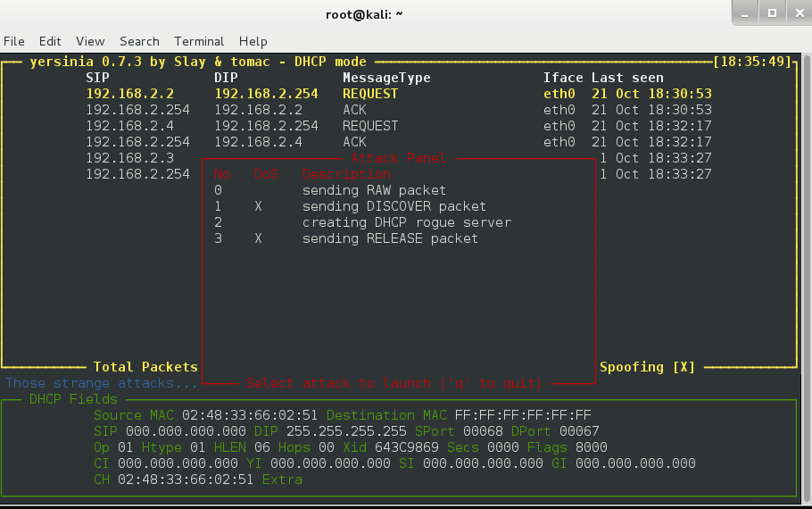Open the Search menu

coord(139,41)
